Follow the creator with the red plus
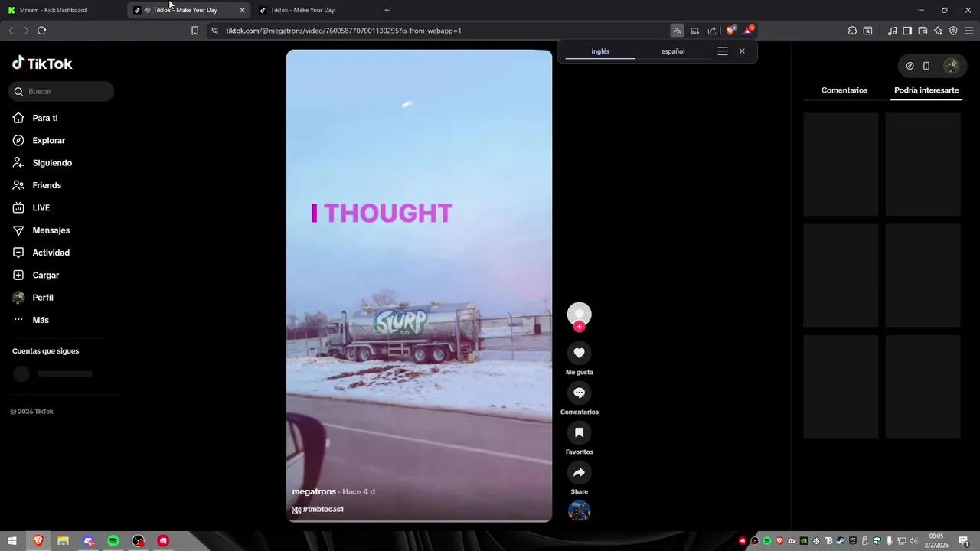This screenshot has width=980, height=551. coord(579,327)
